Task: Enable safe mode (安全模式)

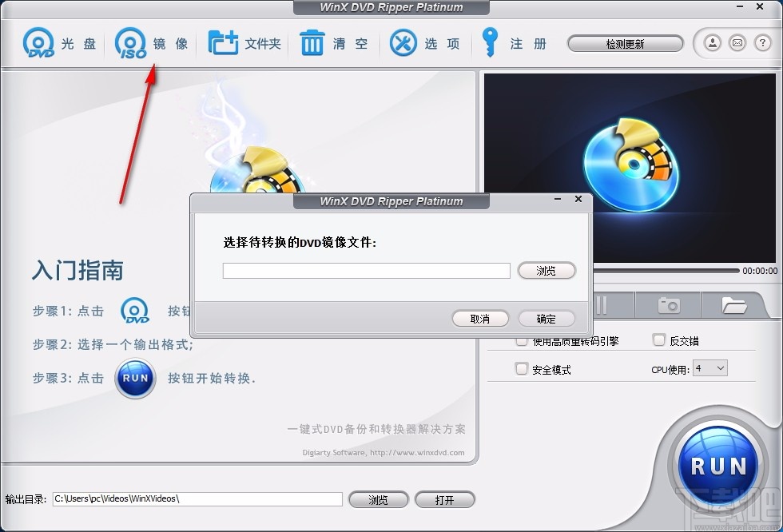Action: (x=521, y=368)
